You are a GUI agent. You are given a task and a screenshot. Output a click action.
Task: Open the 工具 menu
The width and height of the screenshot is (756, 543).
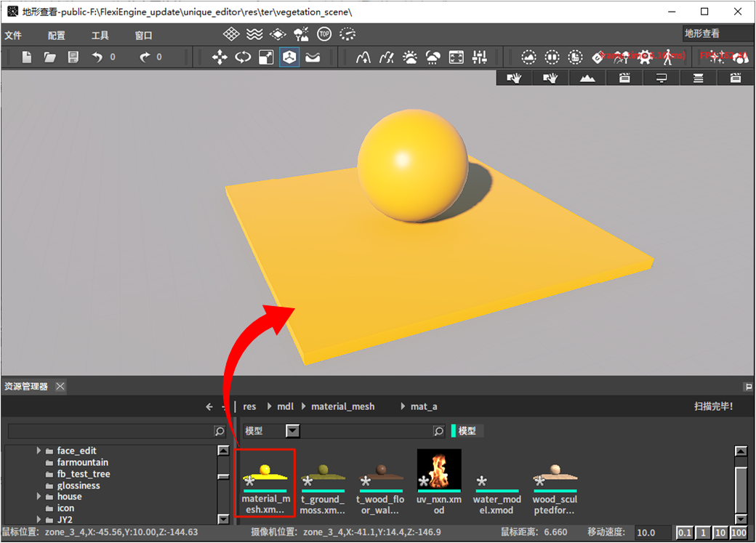click(x=100, y=36)
